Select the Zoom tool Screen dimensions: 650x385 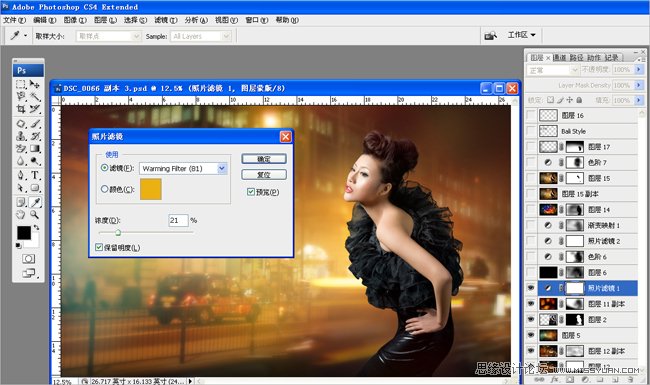point(35,214)
